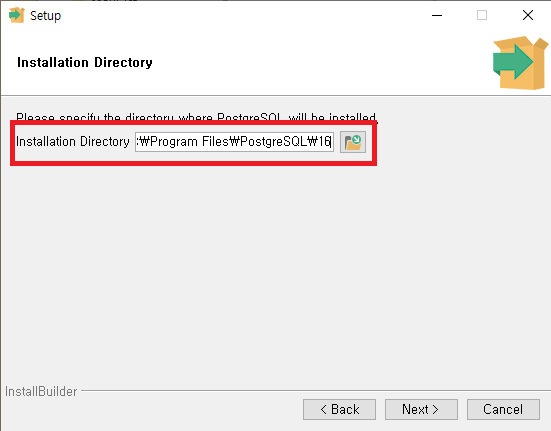This screenshot has width=551, height=431.
Task: Click the box-with-arrow installer logo
Action: coord(520,63)
